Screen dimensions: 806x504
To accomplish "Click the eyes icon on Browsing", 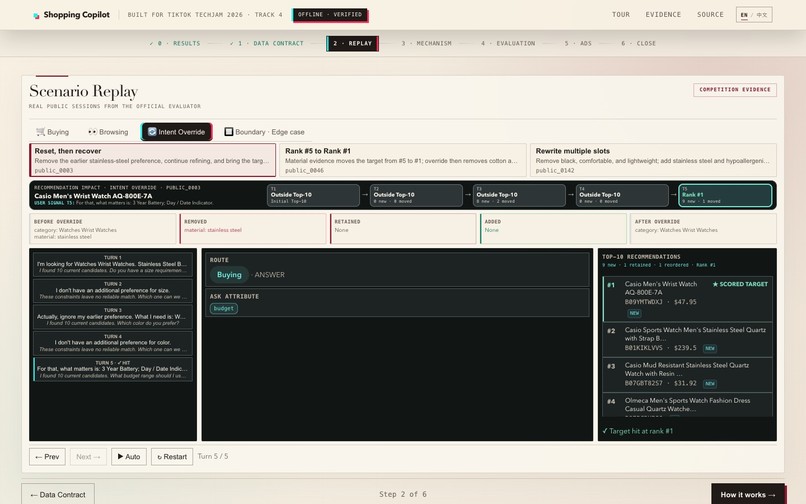I will coord(92,132).
